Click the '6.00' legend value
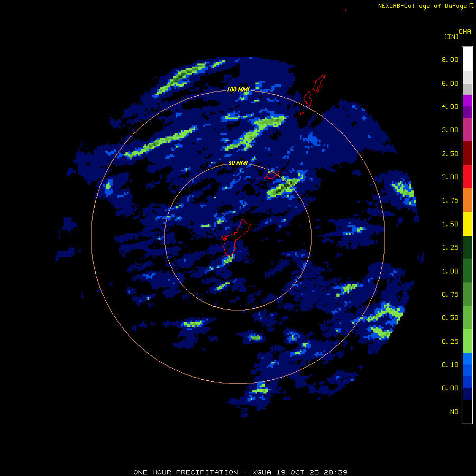The width and height of the screenshot is (476, 476). [450, 83]
